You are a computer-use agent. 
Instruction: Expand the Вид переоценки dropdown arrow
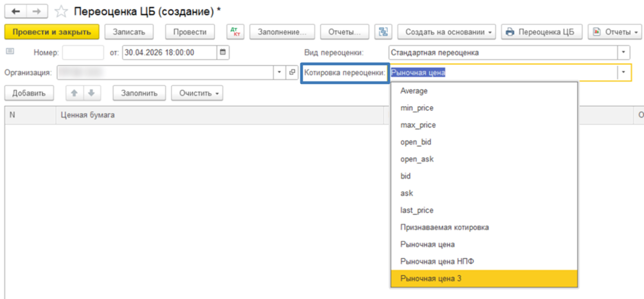coord(624,53)
